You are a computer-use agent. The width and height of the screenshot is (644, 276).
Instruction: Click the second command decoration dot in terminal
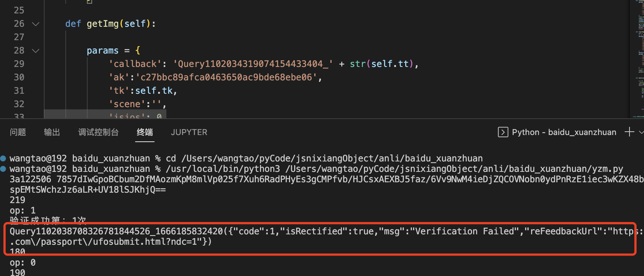point(3,169)
